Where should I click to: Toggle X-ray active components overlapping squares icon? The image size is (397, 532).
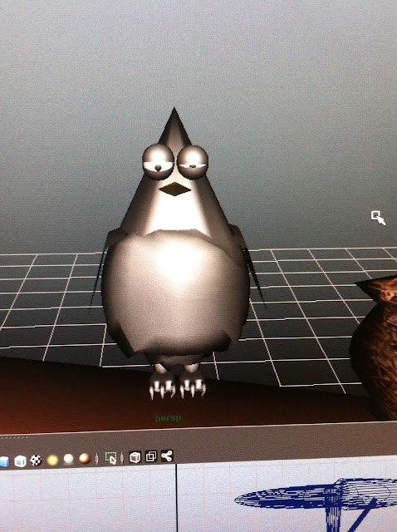click(151, 456)
